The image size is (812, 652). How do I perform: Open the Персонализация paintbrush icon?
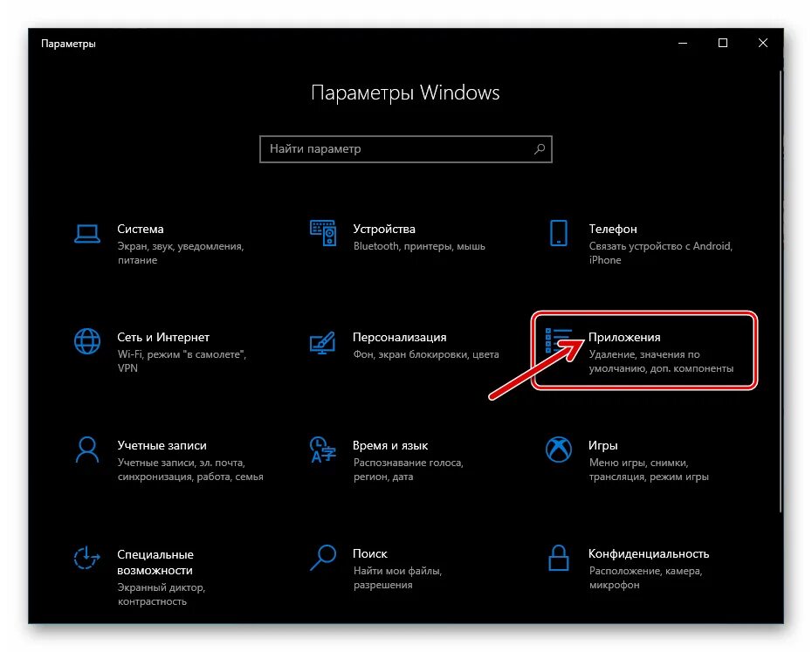(x=323, y=343)
